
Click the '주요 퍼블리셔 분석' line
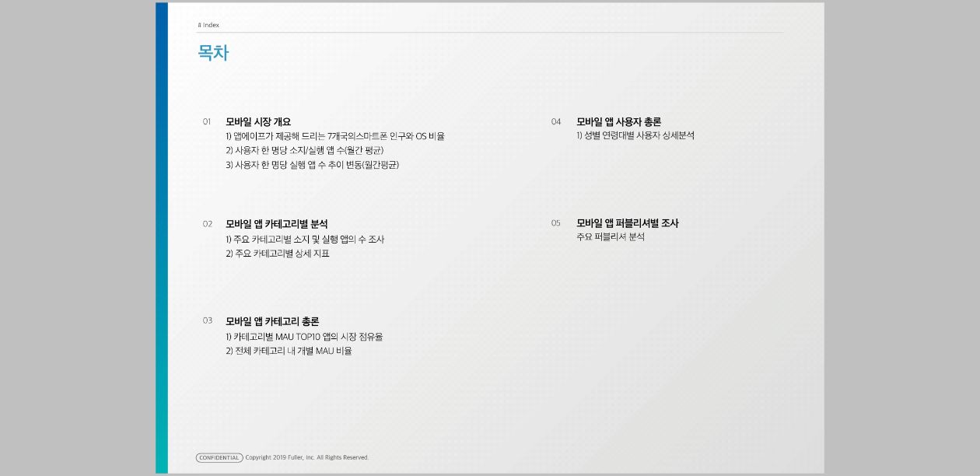pos(611,237)
